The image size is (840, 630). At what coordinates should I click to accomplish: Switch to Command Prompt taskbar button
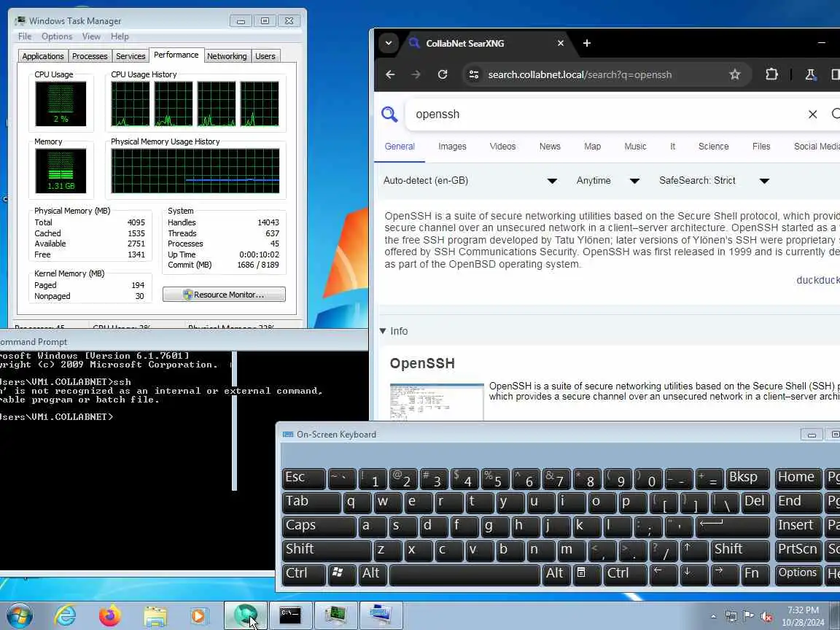pos(289,615)
